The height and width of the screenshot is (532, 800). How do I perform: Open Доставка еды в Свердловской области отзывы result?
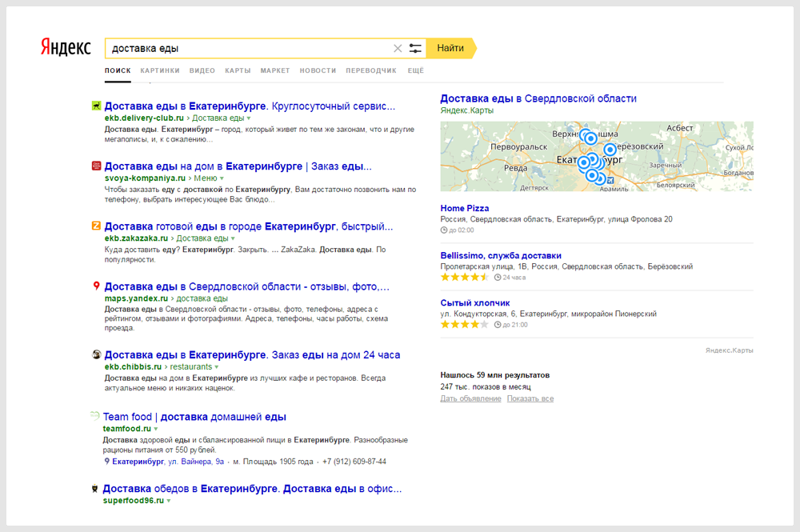[247, 286]
